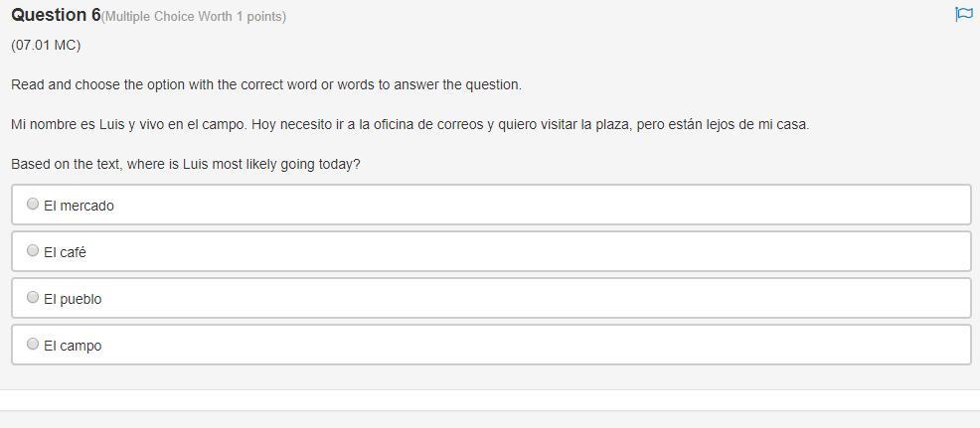Pick the El pueblo radio button
This screenshot has height=428, width=980.
click(33, 297)
